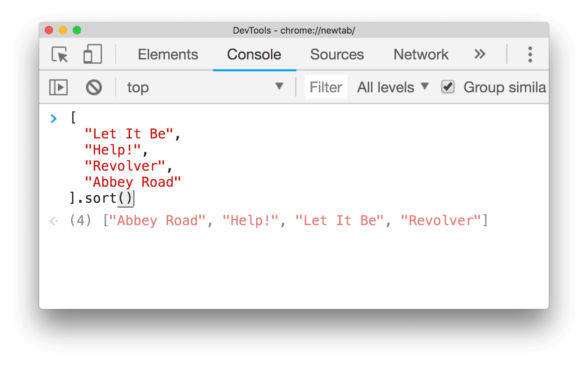
Task: Open the Network panel
Action: (x=421, y=55)
